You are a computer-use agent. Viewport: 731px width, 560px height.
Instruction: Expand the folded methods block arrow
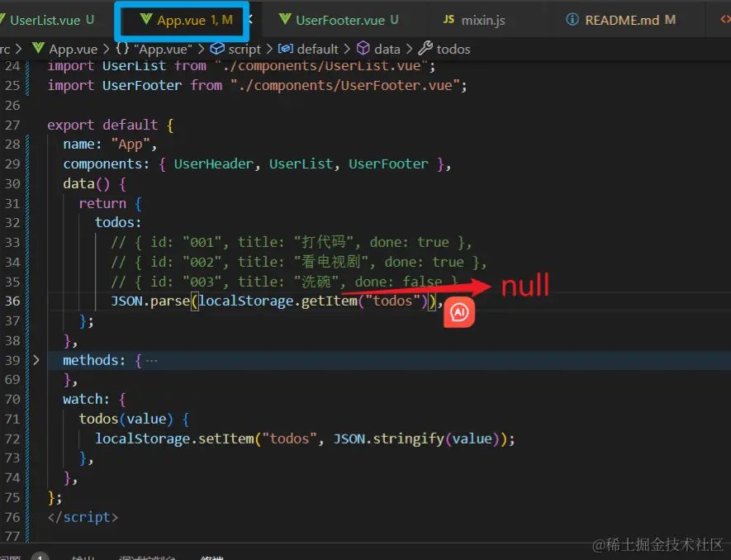click(x=36, y=360)
